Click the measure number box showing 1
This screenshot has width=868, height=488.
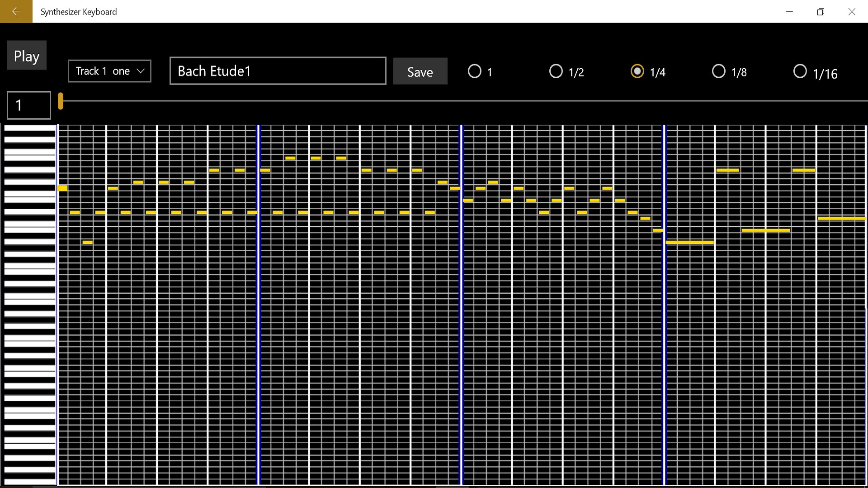pos(28,105)
